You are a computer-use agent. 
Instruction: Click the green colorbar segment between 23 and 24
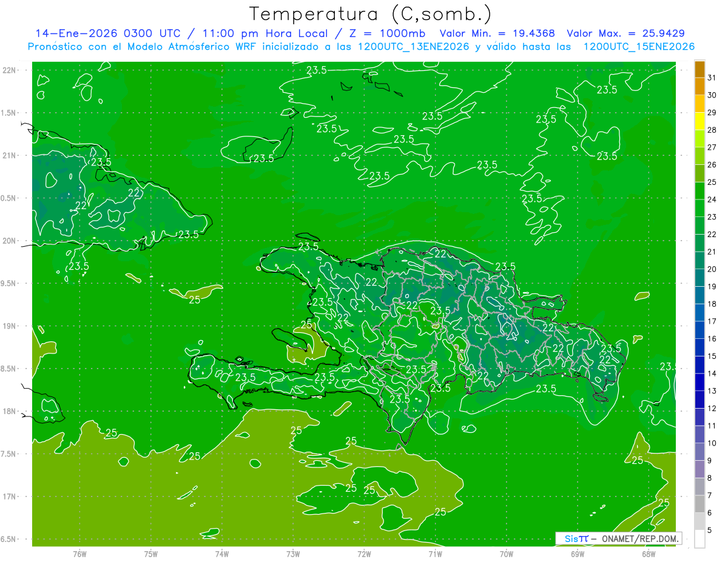tap(699, 209)
